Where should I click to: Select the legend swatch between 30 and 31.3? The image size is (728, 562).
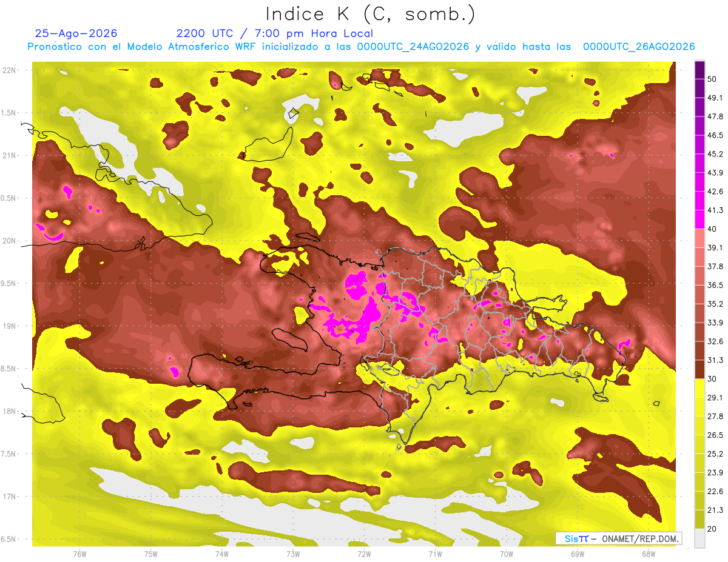click(x=699, y=369)
